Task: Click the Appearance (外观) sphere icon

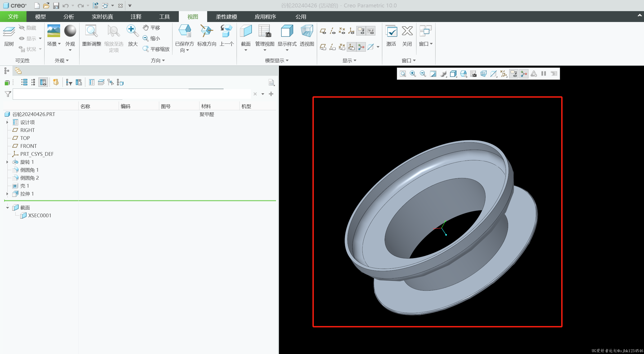Action: point(70,31)
